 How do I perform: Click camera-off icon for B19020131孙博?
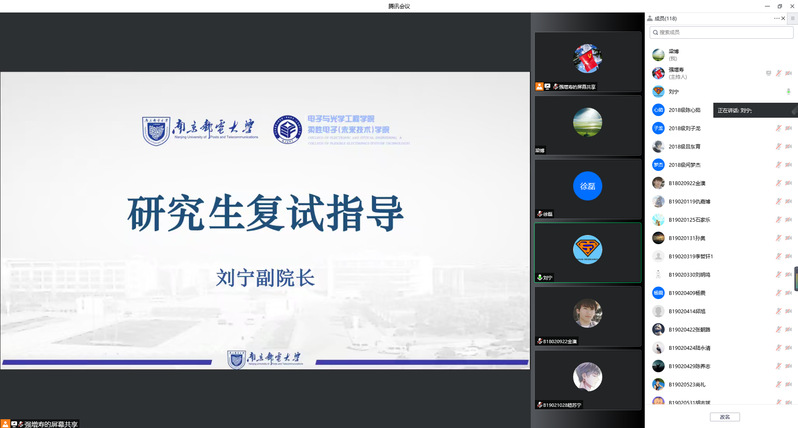point(790,238)
